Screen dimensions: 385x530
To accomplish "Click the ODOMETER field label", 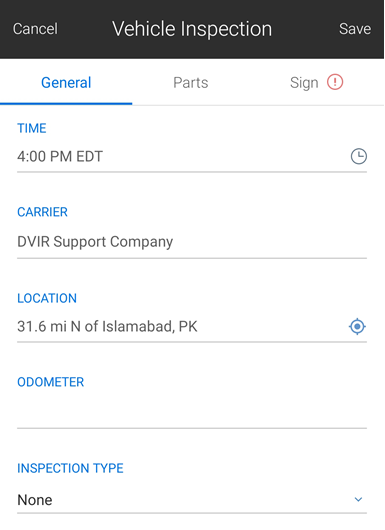I will tap(50, 382).
